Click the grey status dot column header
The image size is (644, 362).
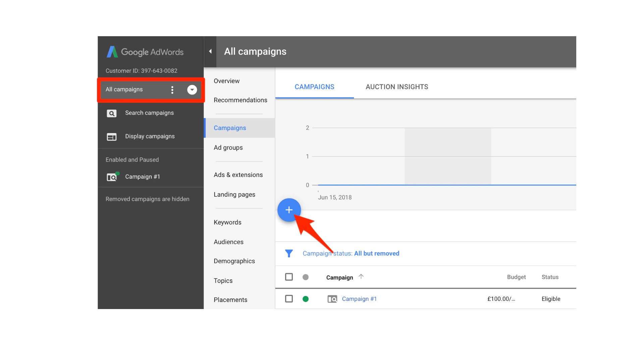306,277
